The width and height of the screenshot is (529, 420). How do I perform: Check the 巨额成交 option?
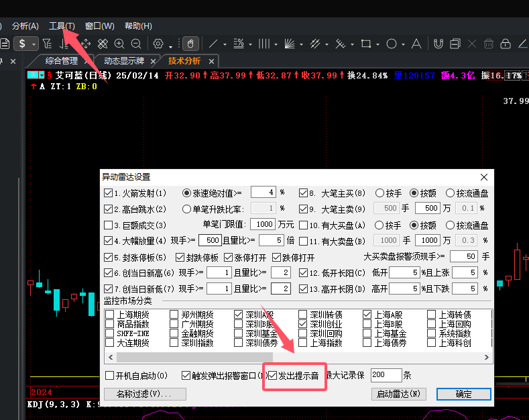point(109,225)
